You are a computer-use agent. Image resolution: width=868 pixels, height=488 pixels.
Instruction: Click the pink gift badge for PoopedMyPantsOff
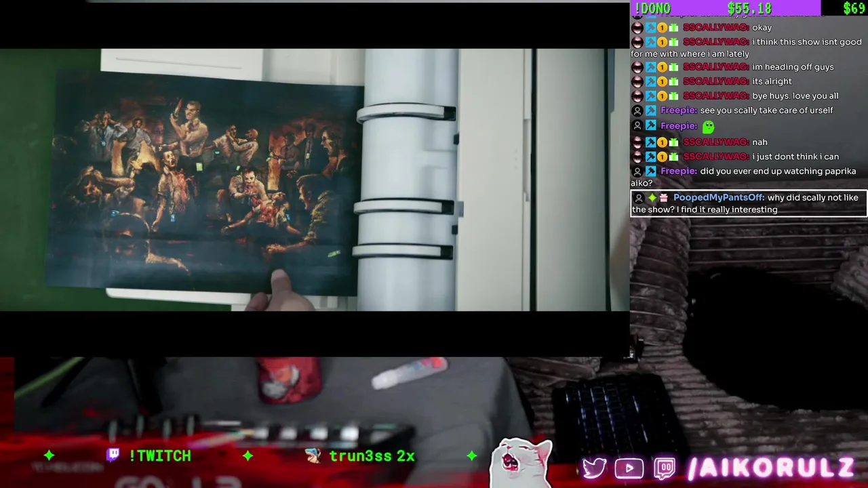[x=664, y=198]
